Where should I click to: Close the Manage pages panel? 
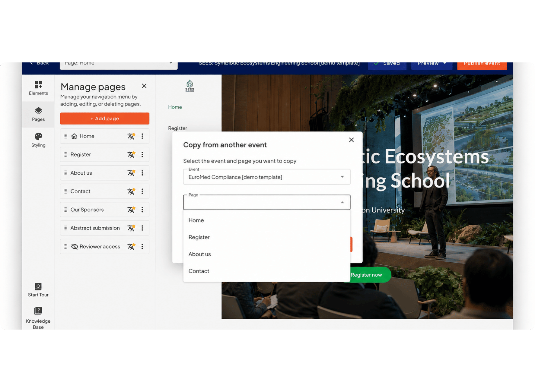(144, 86)
